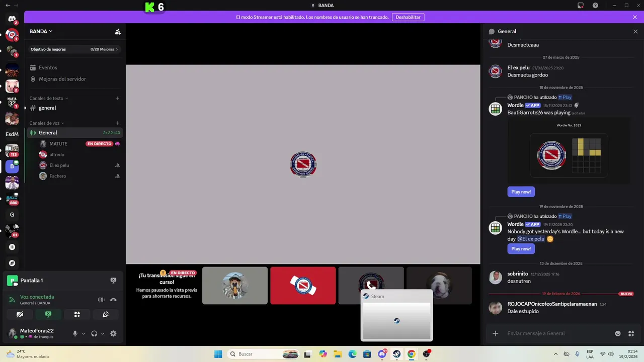Click the Play command tag on 18 November
The width and height of the screenshot is (644, 362).
coord(565,98)
